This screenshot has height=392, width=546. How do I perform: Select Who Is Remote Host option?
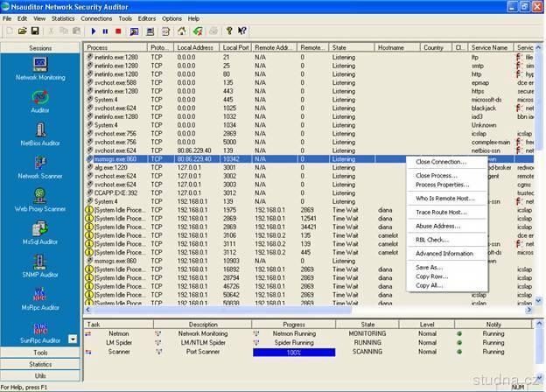click(444, 199)
